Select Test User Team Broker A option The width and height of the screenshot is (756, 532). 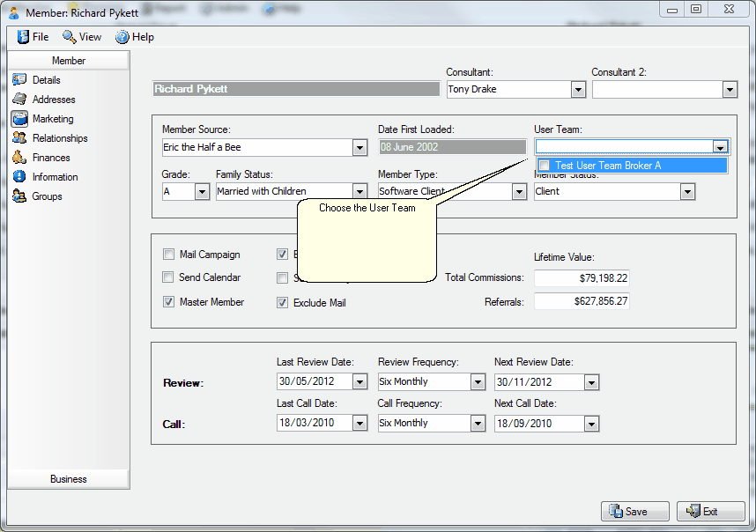click(633, 166)
